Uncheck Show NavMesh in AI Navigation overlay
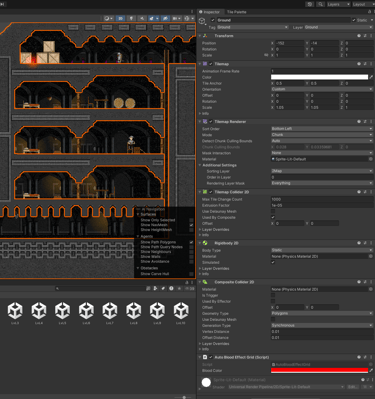Screen dimensions: 375x399 point(191,225)
